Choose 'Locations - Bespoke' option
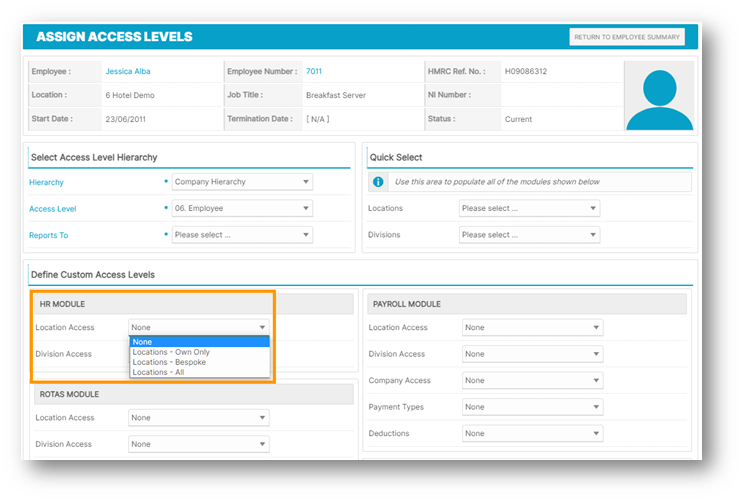Image resolution: width=744 pixels, height=502 pixels. 169,362
